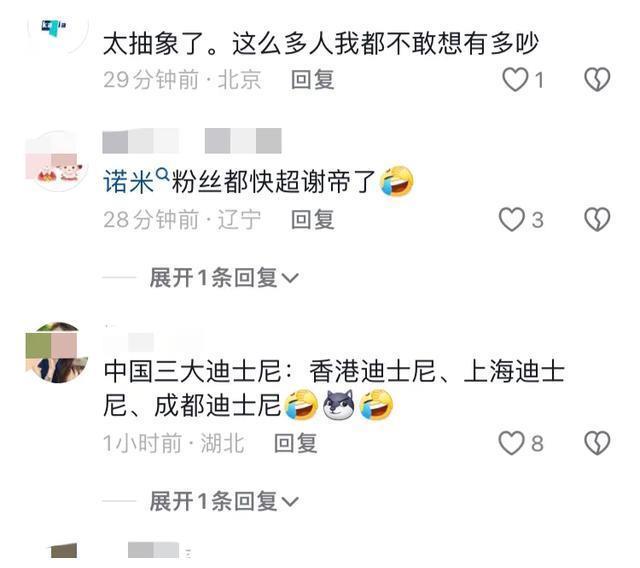Screen dimensions: 640x568
Task: Reply to the 29分钟前 北京 comment
Action: [313, 80]
